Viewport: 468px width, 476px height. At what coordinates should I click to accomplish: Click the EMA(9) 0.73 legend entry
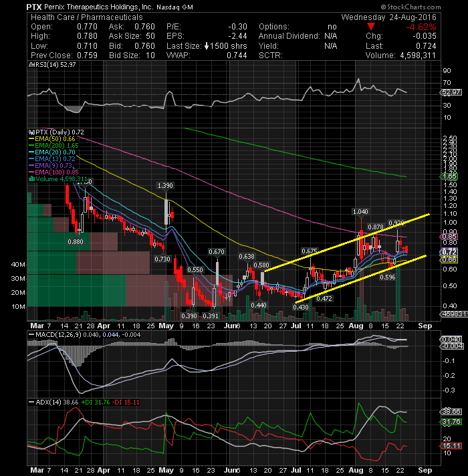[x=53, y=166]
